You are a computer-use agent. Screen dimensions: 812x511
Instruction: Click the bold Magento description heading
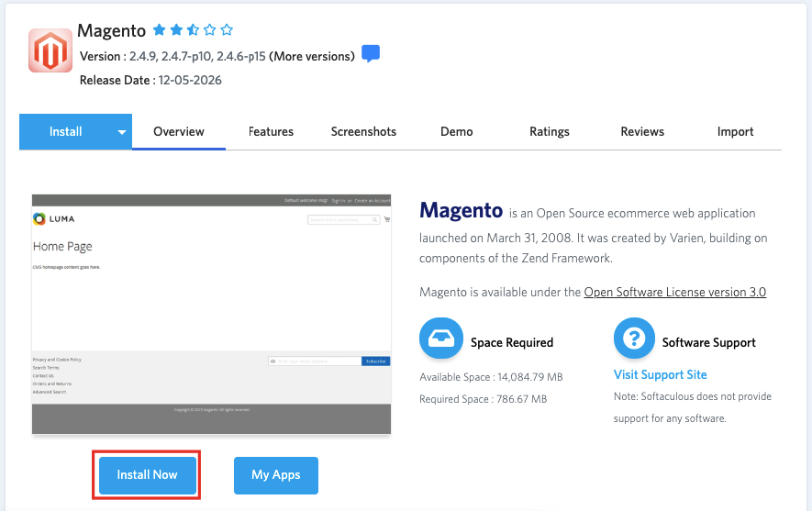(461, 211)
